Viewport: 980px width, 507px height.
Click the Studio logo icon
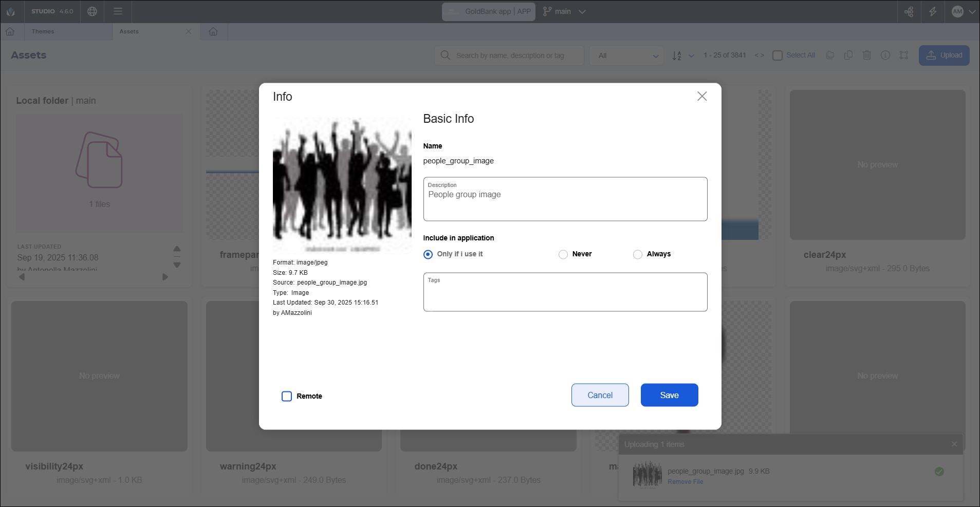(11, 11)
